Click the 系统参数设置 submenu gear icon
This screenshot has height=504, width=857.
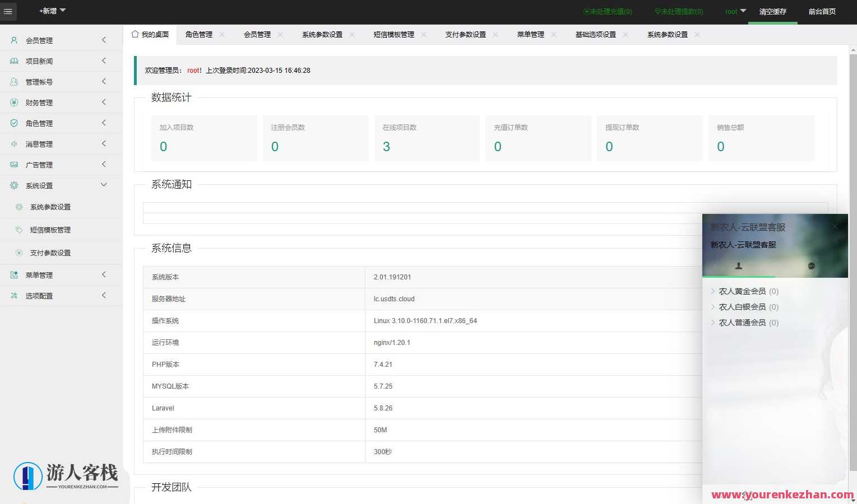(x=19, y=207)
